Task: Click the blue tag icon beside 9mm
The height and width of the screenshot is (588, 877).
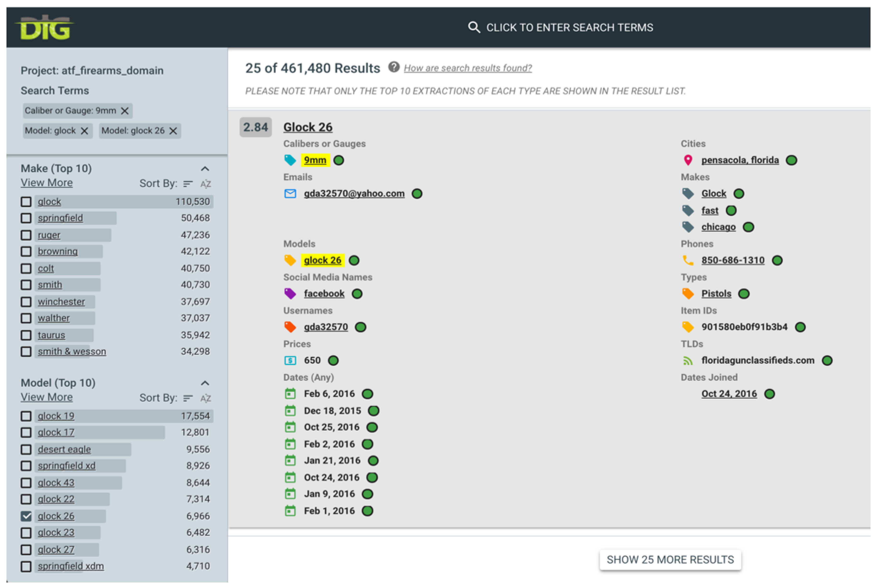Action: pos(290,161)
